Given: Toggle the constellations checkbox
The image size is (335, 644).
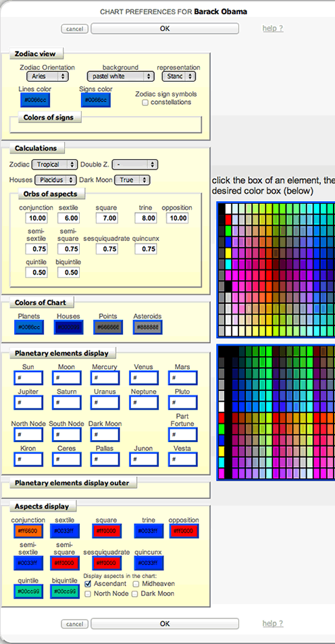Looking at the screenshot, I should 145,103.
